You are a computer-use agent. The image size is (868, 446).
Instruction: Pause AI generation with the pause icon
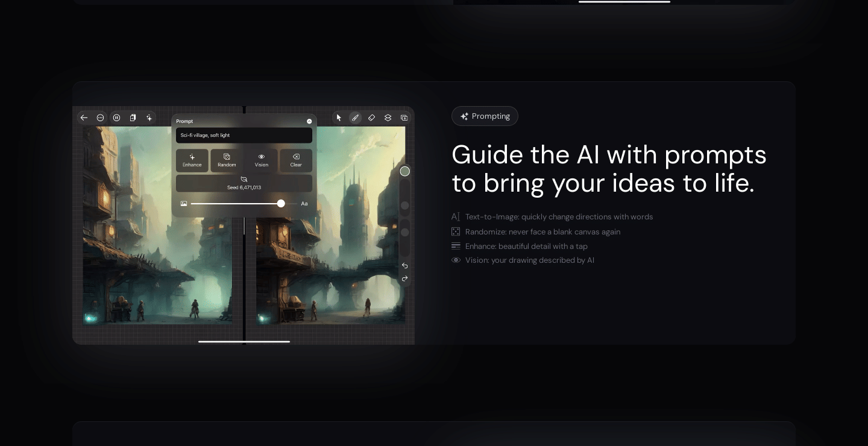coord(117,118)
